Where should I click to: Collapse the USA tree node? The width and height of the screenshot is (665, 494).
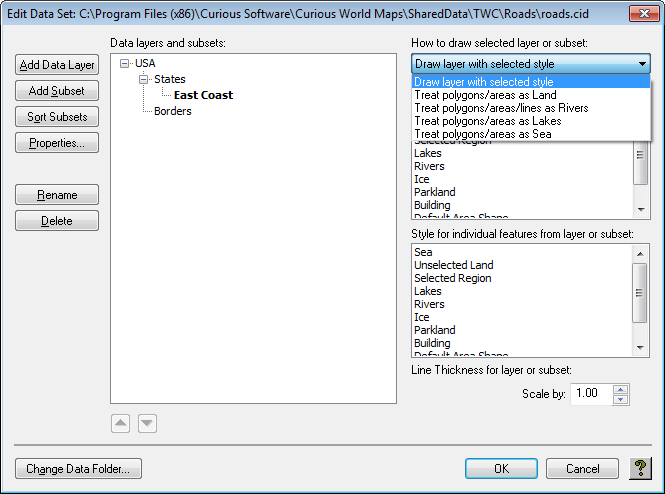pos(125,64)
